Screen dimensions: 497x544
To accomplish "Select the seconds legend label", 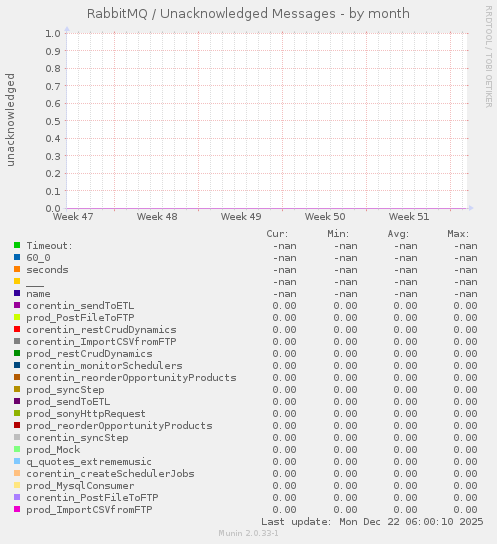I will click(48, 270).
